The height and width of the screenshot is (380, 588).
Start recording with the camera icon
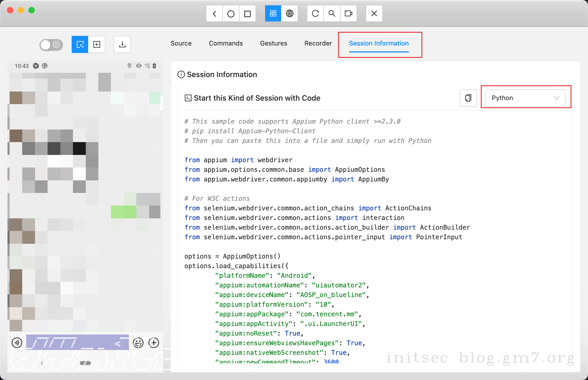click(x=349, y=13)
